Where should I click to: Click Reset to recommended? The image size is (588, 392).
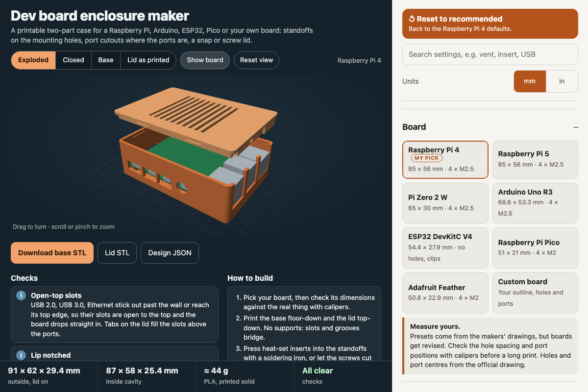click(490, 24)
